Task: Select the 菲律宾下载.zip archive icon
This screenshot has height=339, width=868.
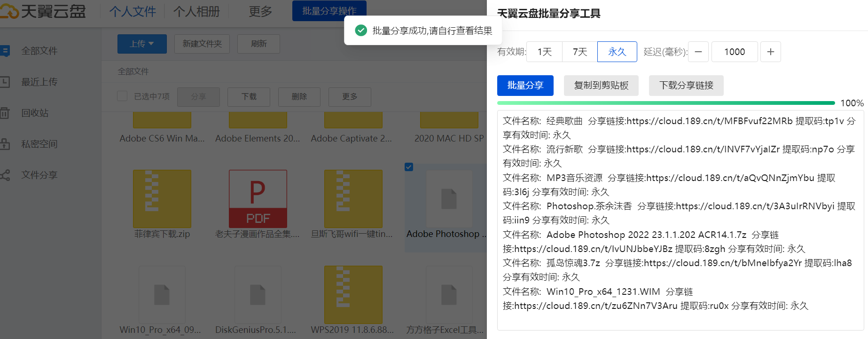Action: pos(162,199)
